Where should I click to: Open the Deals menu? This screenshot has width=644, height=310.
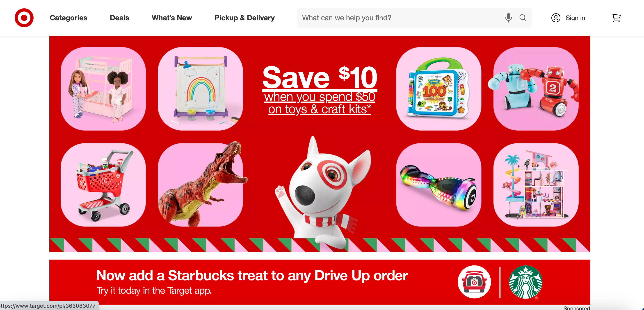(119, 18)
